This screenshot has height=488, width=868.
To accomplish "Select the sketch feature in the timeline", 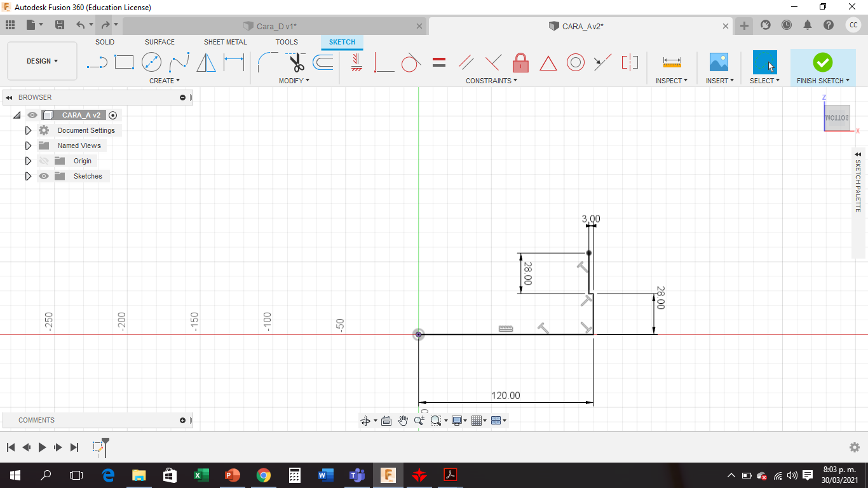I will (98, 447).
